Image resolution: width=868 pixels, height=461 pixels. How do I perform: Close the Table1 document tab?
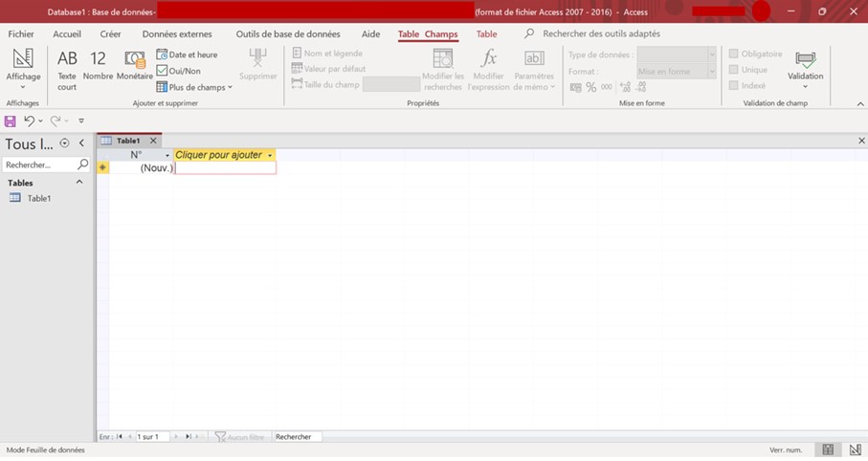click(x=153, y=141)
